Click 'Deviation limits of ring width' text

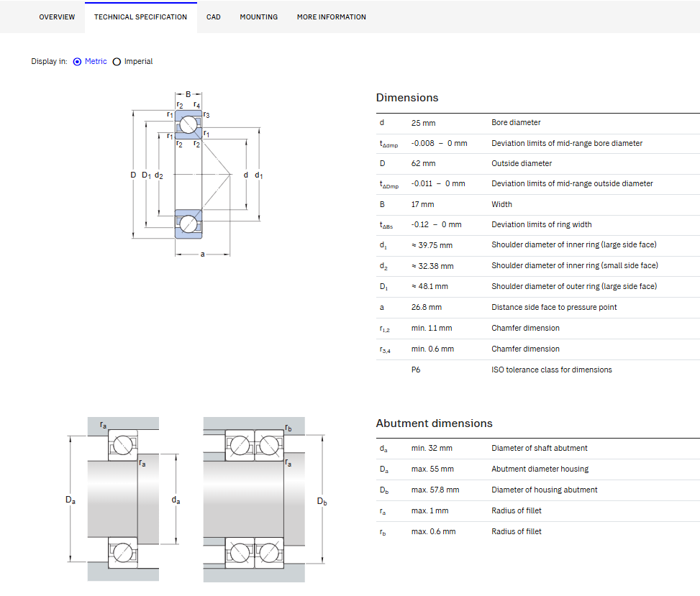tap(542, 225)
